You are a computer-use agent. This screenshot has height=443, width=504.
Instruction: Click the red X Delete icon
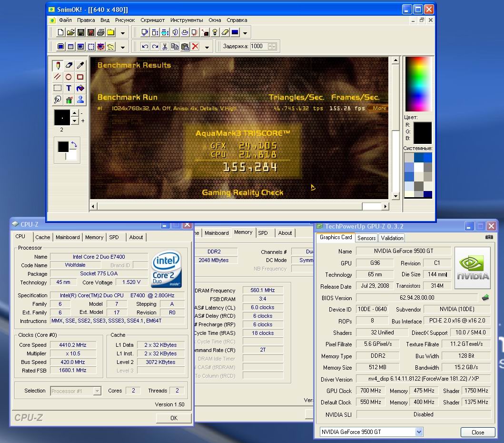pos(195,47)
